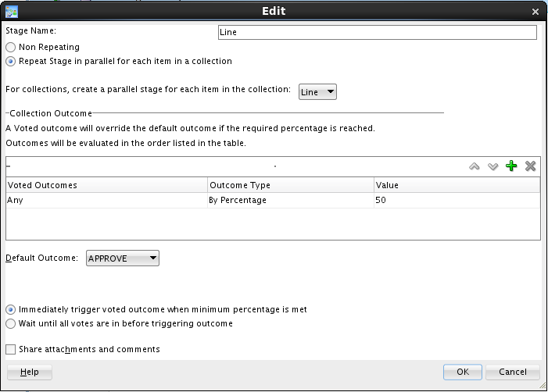Click the Stage Name text field
The height and width of the screenshot is (392, 548).
point(377,33)
